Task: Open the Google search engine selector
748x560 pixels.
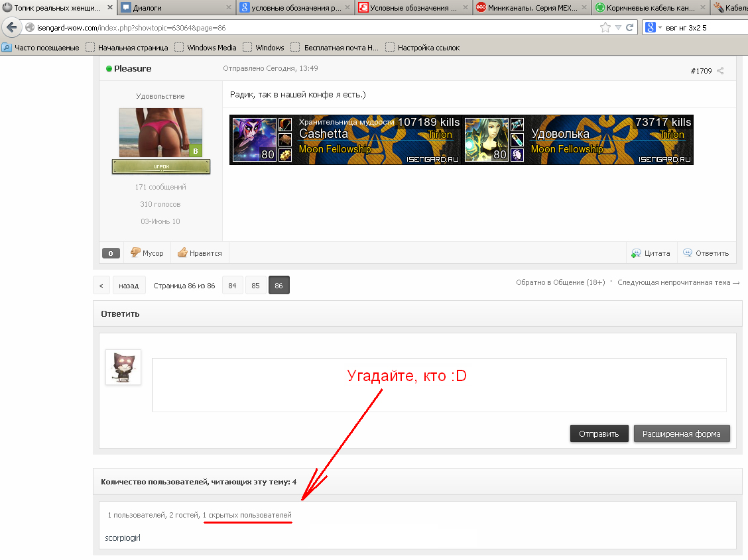Action: pyautogui.click(x=653, y=28)
